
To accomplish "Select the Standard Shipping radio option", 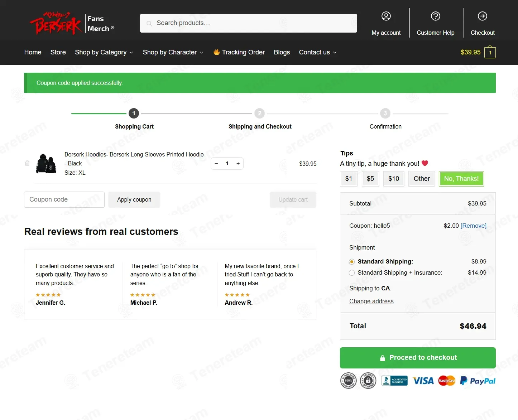I will click(352, 262).
